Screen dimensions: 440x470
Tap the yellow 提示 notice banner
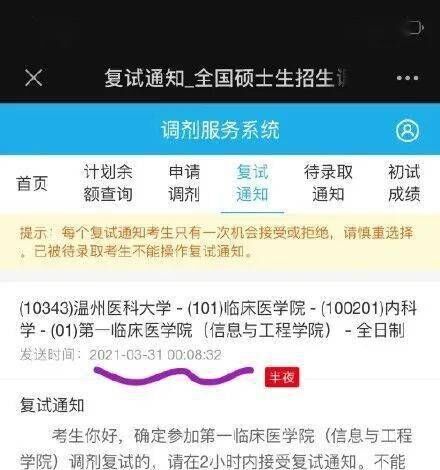220,242
